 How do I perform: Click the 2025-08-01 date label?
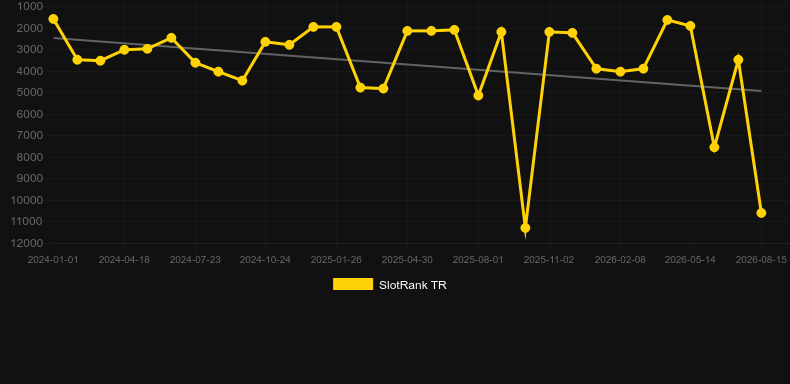coord(478,260)
